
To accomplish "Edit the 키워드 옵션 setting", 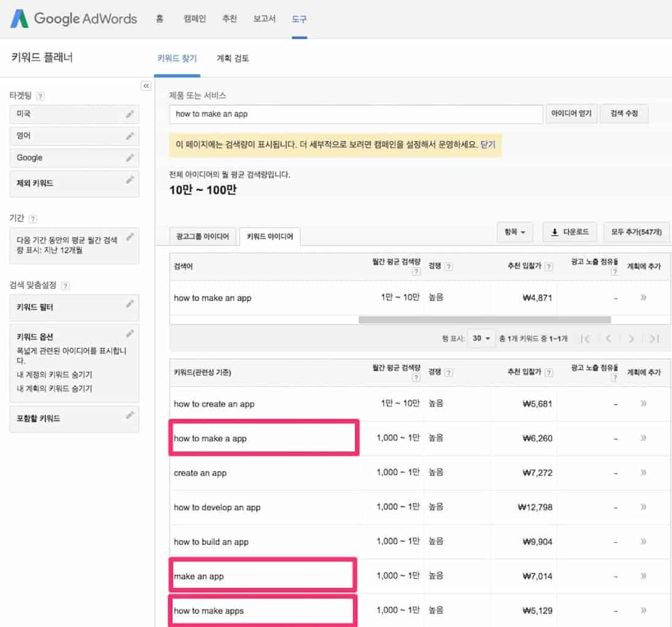I will pos(130,333).
